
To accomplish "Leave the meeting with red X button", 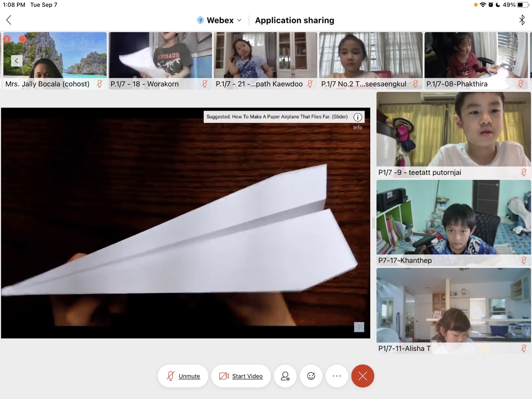I will [x=363, y=376].
